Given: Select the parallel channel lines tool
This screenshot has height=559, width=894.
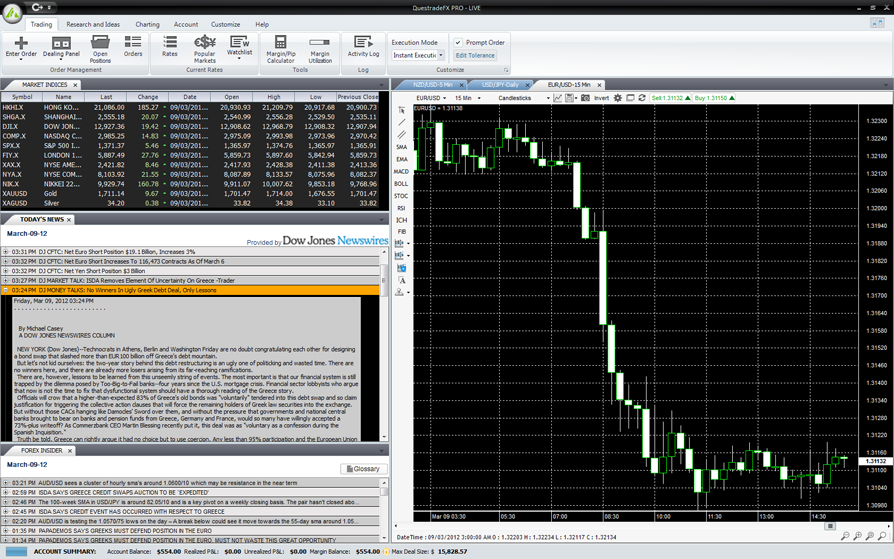Looking at the screenshot, I should [401, 135].
